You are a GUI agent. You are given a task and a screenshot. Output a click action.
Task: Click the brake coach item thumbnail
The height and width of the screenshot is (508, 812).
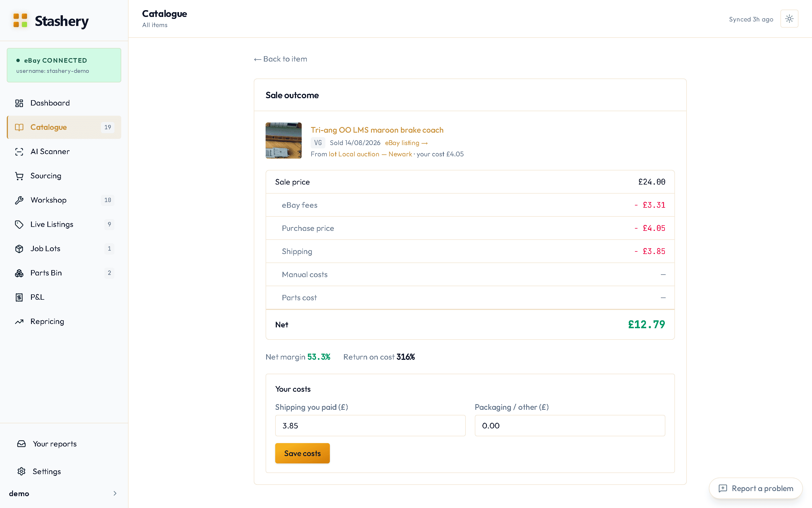(284, 141)
